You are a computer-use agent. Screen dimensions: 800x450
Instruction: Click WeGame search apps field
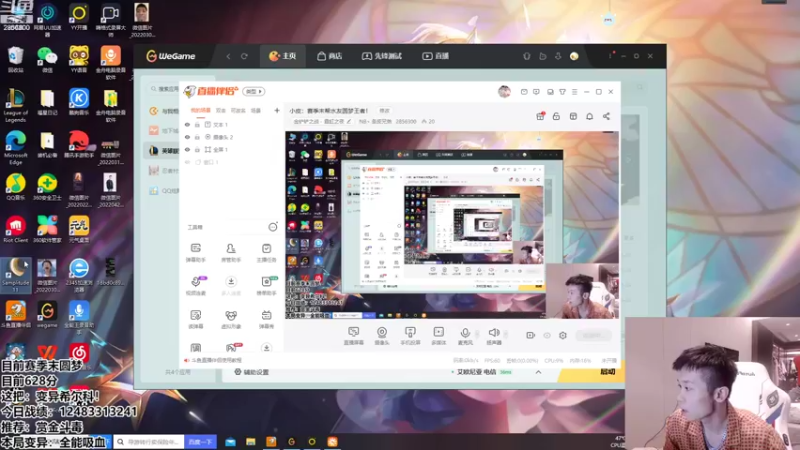tap(164, 89)
